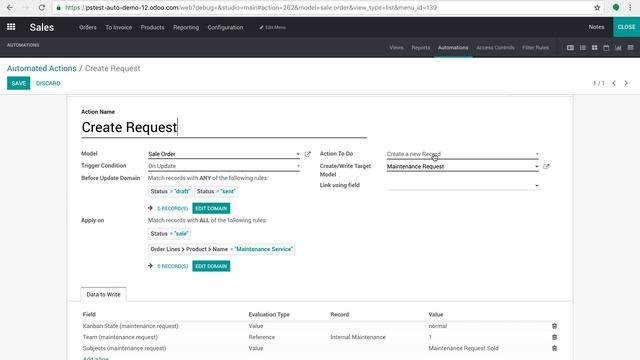Click the Internal Maintenance record cell

coord(358,337)
